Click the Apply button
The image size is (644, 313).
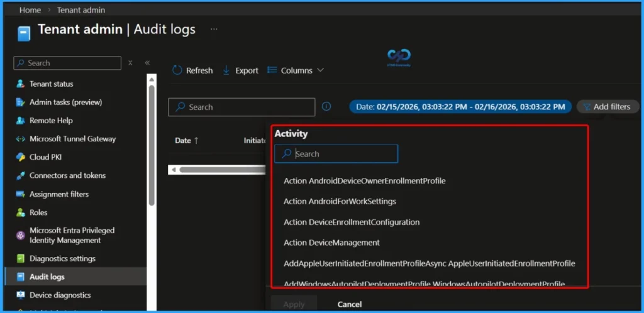294,304
